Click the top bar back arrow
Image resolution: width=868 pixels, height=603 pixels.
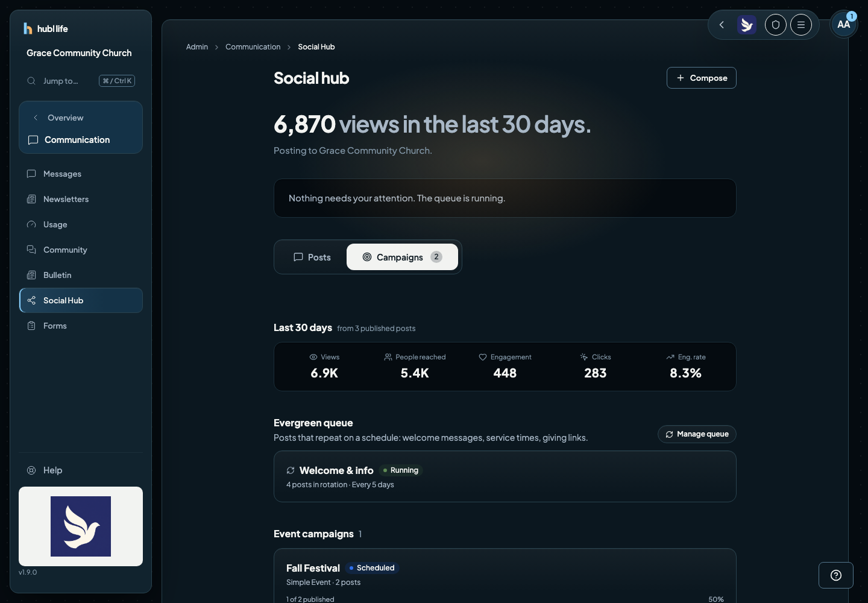pyautogui.click(x=722, y=25)
